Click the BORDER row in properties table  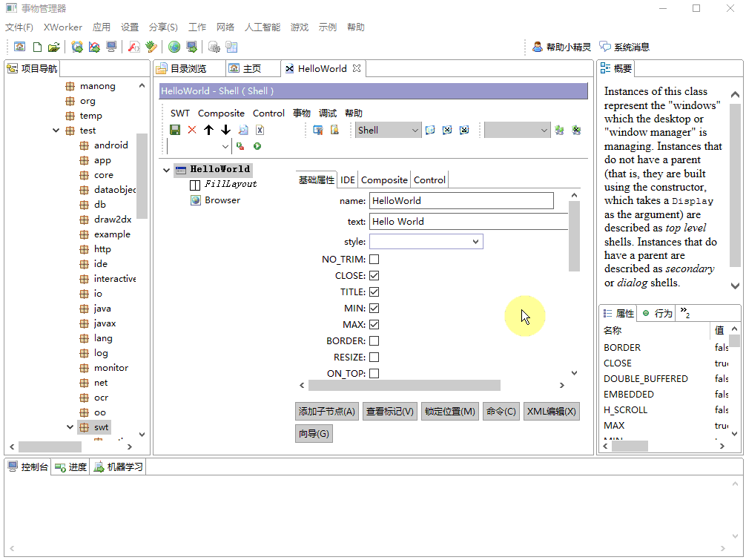665,348
